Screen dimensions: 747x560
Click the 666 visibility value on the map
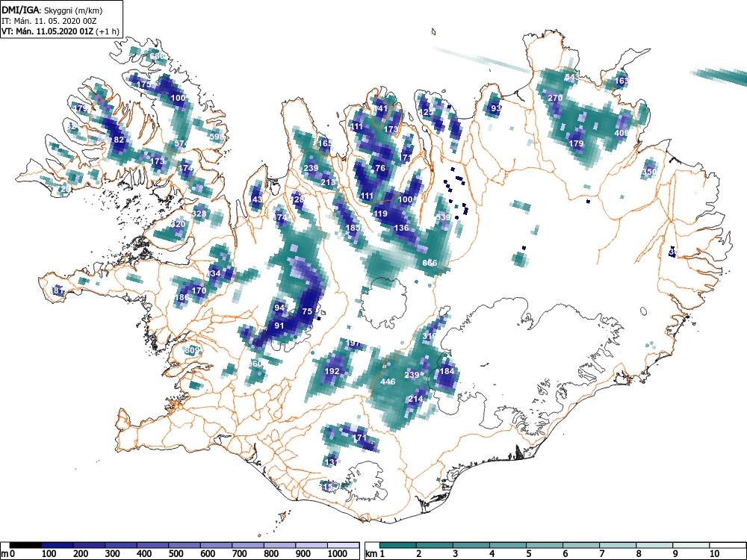(430, 263)
